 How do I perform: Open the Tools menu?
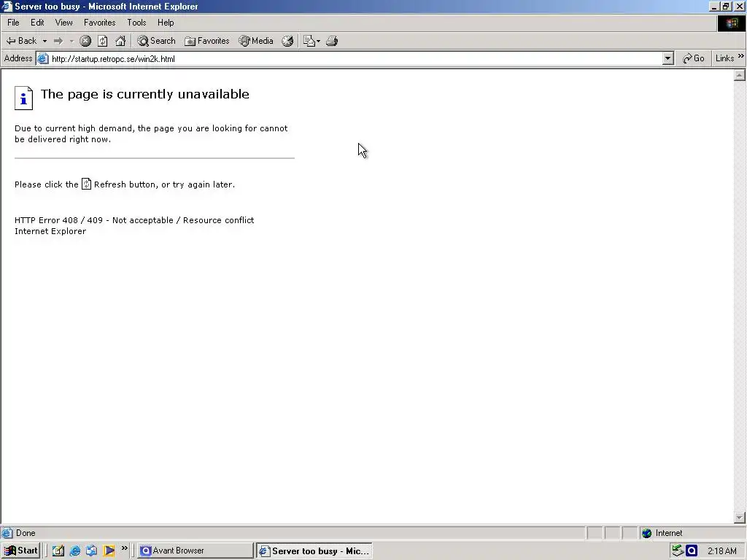[x=136, y=23]
